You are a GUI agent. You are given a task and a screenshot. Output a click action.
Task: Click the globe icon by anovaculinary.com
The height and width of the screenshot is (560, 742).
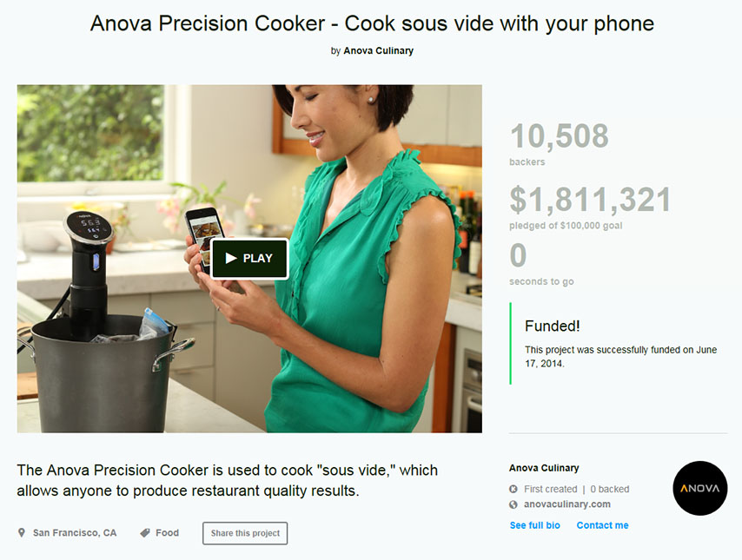[513, 504]
